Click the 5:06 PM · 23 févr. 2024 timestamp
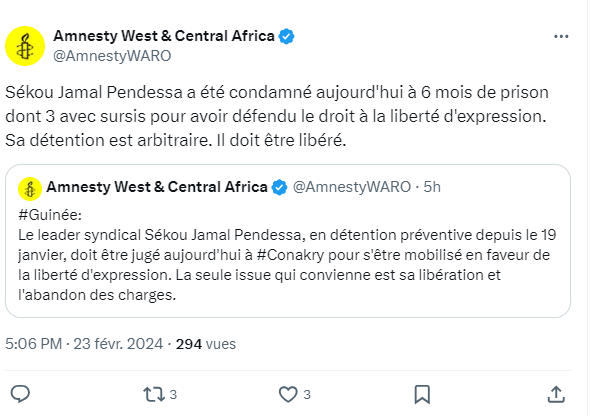This screenshot has width=609, height=416. point(85,343)
